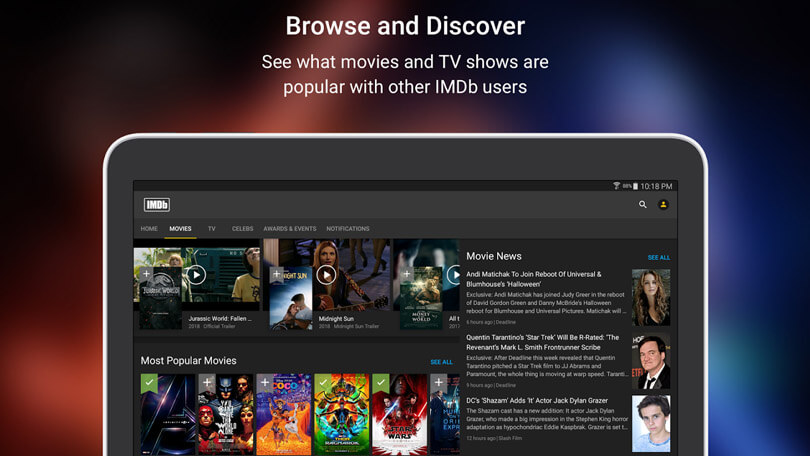This screenshot has width=810, height=456.
Task: Add All the Money in the World to watchlist
Action: [406, 274]
